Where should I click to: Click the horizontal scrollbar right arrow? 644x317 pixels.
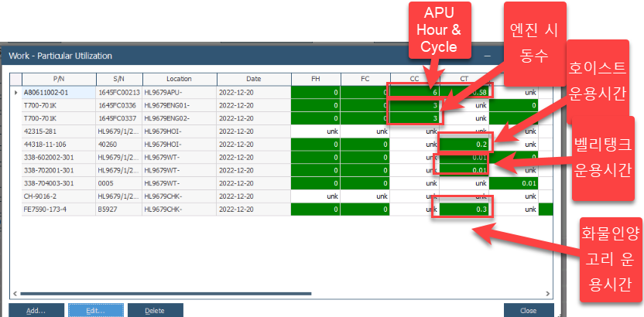549,294
